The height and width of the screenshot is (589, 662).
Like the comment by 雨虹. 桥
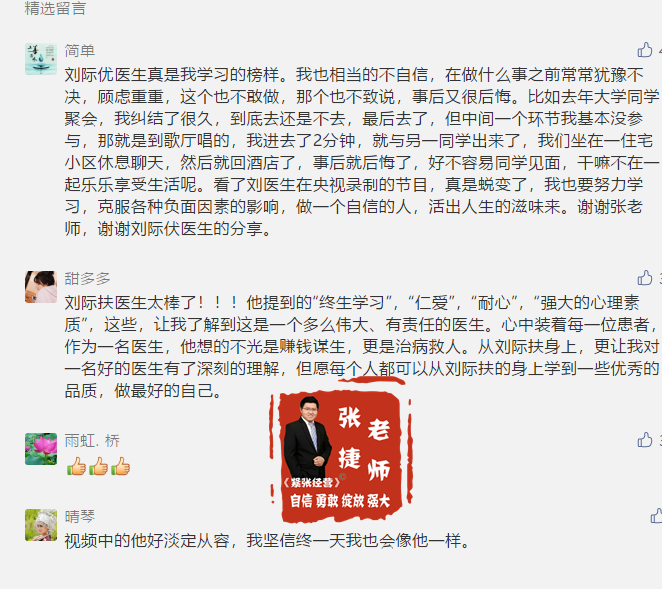click(645, 440)
